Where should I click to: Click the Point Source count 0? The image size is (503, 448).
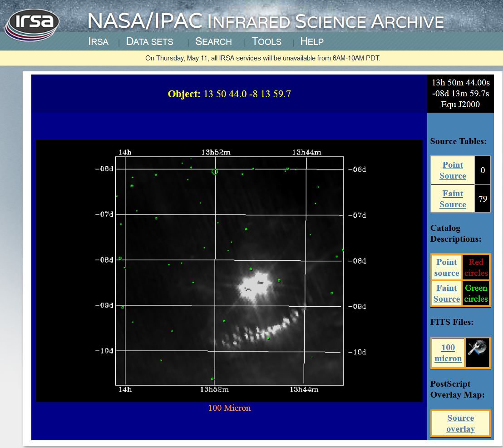[483, 170]
